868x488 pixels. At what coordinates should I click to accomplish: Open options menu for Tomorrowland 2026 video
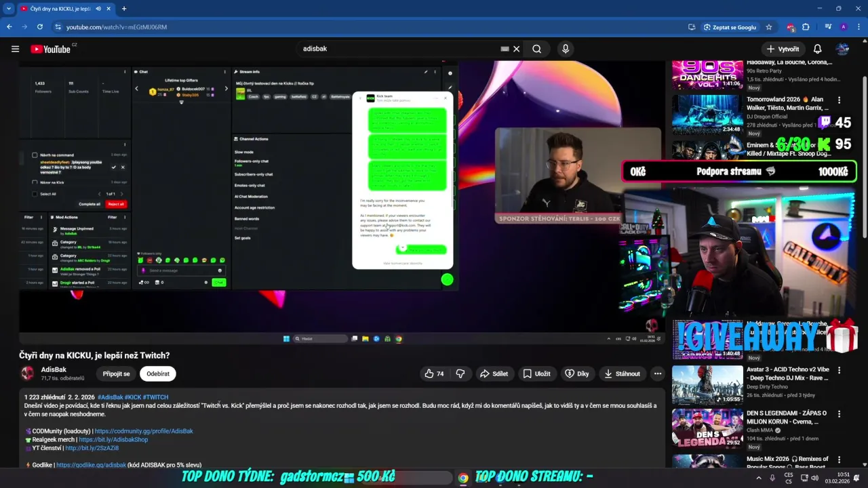click(x=839, y=100)
